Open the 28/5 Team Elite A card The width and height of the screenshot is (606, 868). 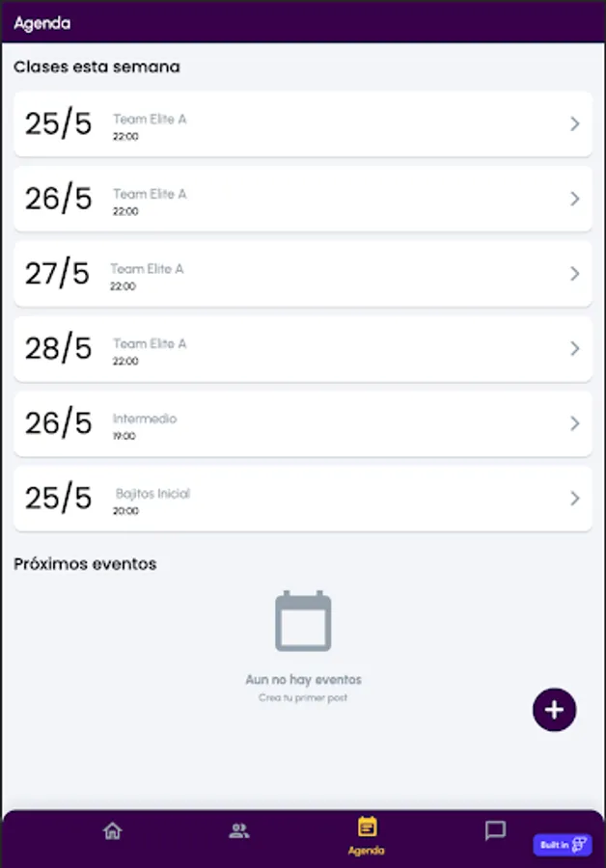pos(303,349)
